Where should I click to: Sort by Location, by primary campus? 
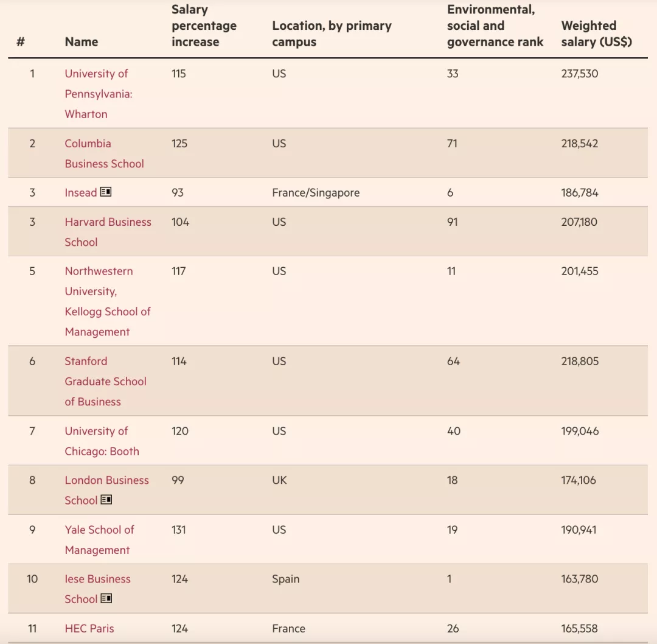(332, 33)
